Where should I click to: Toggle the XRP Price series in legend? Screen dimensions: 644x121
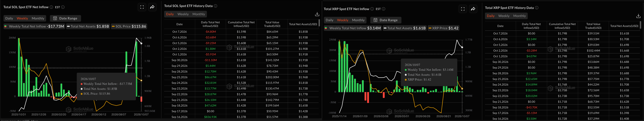pos(443,28)
